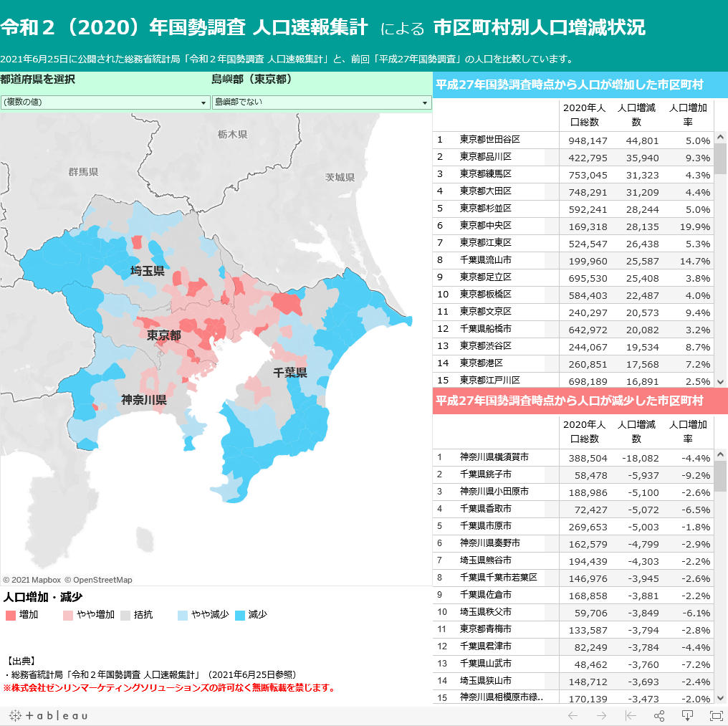The width and height of the screenshot is (728, 726).
Task: Click the Mapbox attribution link
Action: (34, 579)
